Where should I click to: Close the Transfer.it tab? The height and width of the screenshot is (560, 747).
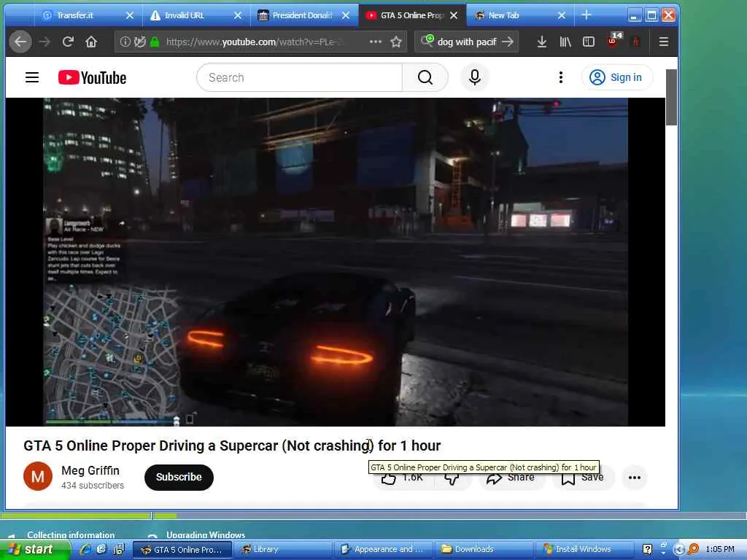[130, 16]
